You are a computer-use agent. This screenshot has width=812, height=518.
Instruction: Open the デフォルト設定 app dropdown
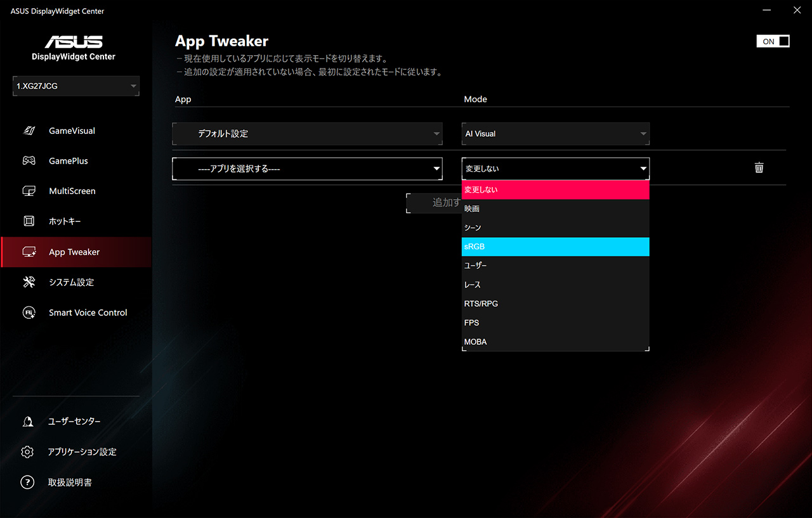point(307,134)
